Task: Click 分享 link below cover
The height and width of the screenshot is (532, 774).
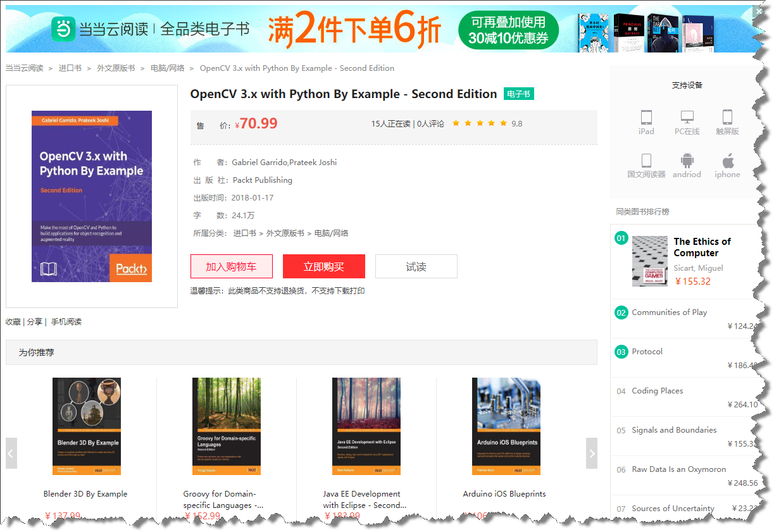Action: pos(35,321)
